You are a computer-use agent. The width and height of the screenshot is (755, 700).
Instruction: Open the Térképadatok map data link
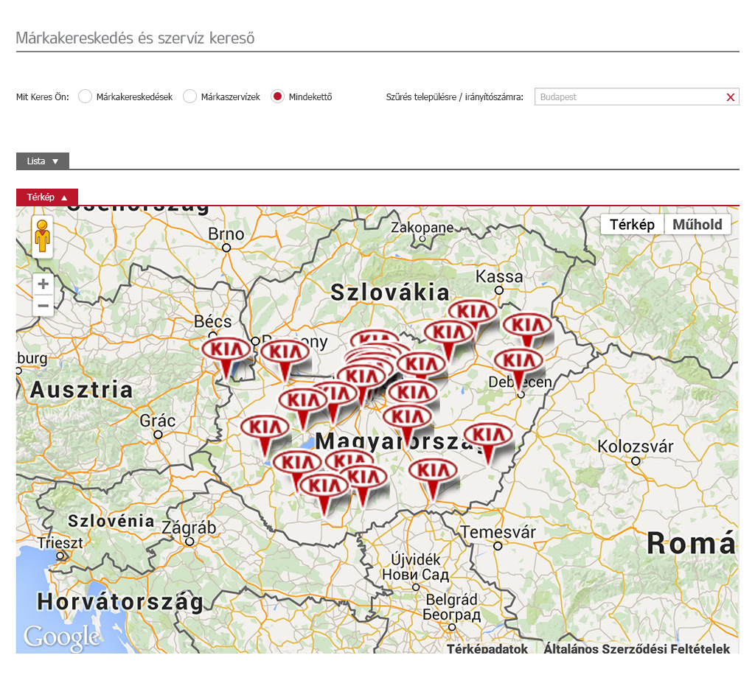[487, 648]
